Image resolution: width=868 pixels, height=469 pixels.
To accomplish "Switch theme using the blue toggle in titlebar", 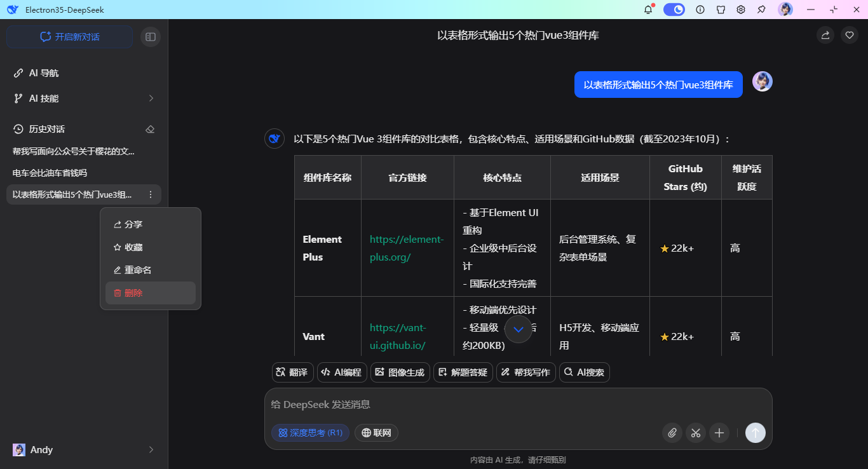I will click(x=674, y=10).
